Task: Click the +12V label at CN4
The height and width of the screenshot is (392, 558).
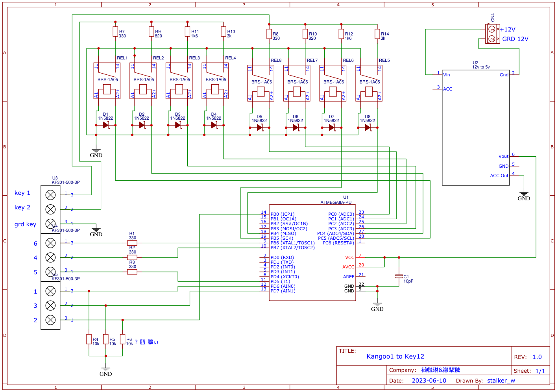Action: (x=508, y=30)
